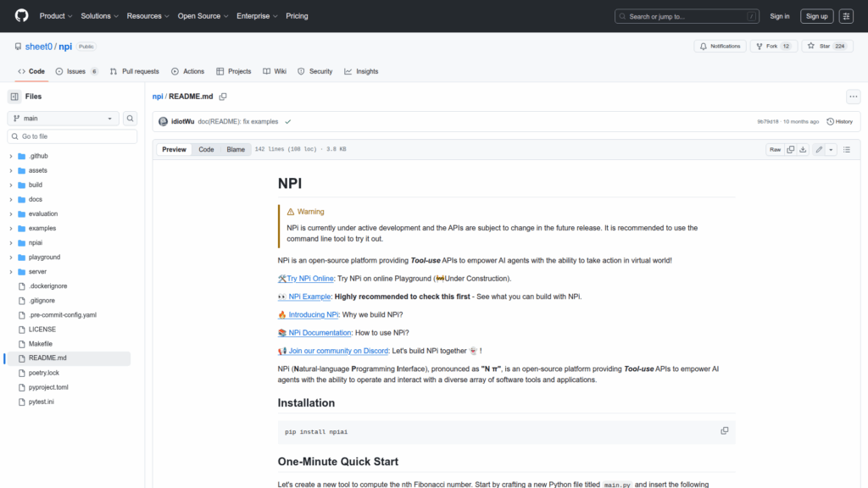Open idiotWu's avatar

click(163, 122)
